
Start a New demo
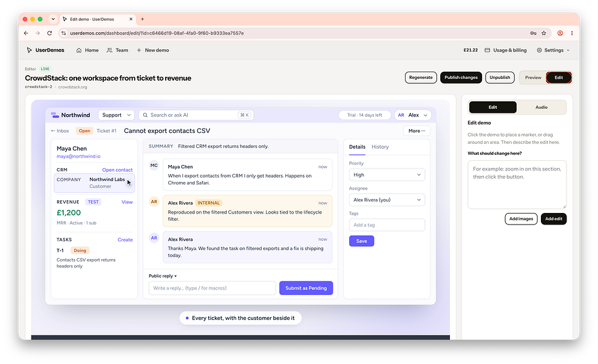coord(152,50)
